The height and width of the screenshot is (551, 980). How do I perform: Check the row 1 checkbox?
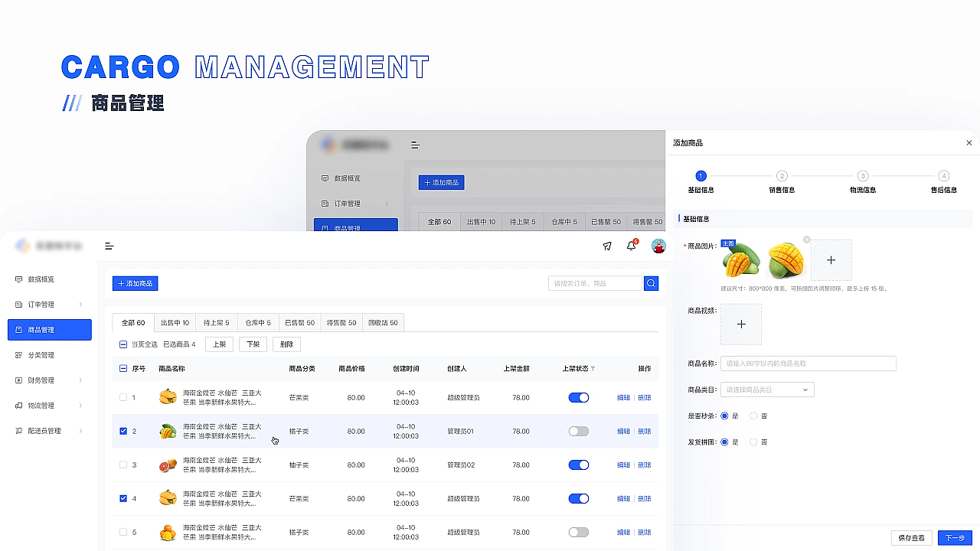123,397
